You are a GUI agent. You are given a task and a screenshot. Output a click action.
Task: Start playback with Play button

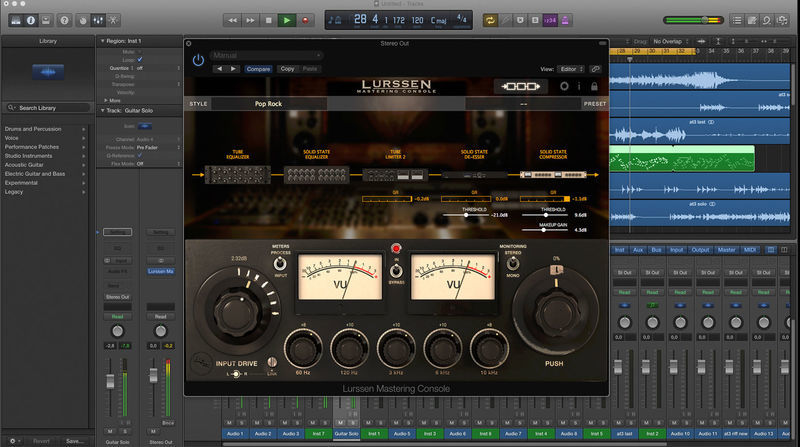(x=287, y=20)
